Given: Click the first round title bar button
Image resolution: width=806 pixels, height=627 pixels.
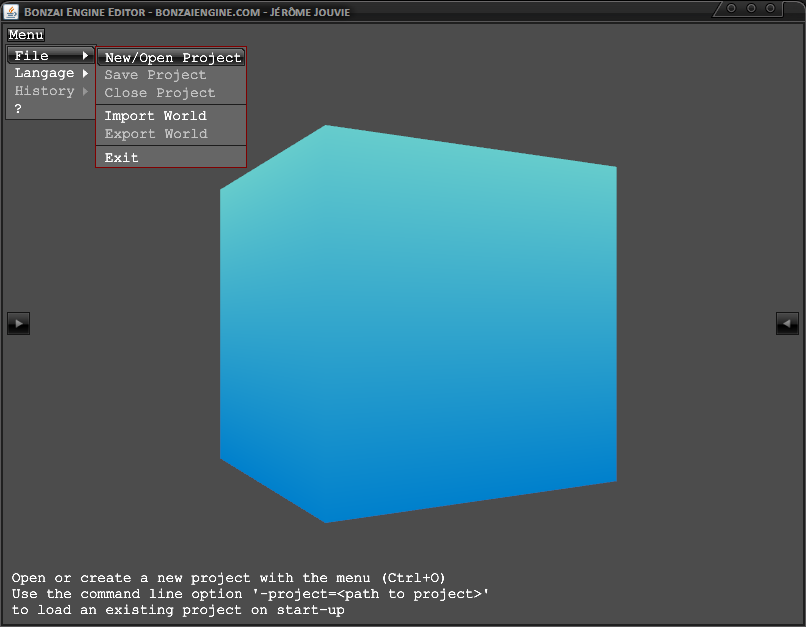Looking at the screenshot, I should tap(732, 8).
